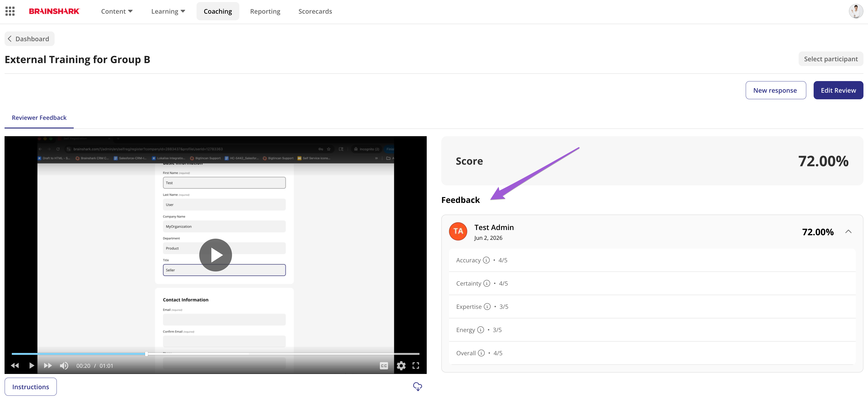Select the Reviewer Feedback tab
This screenshot has width=868, height=404.
(x=39, y=118)
